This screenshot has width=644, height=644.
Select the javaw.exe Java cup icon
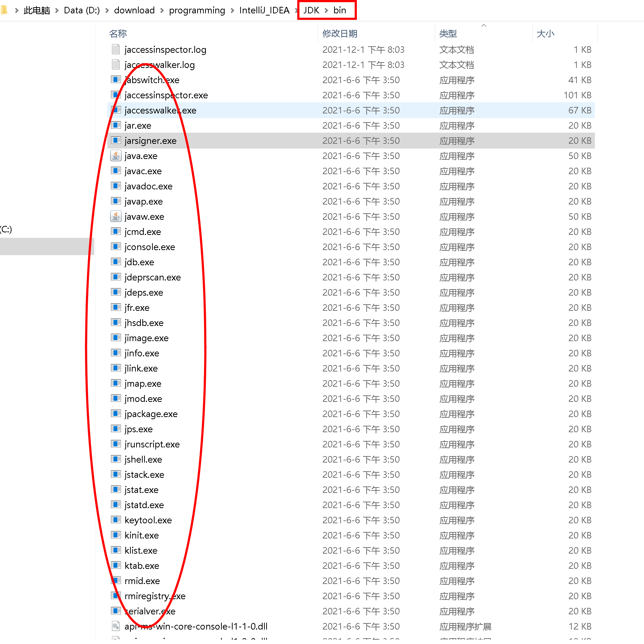pos(116,216)
